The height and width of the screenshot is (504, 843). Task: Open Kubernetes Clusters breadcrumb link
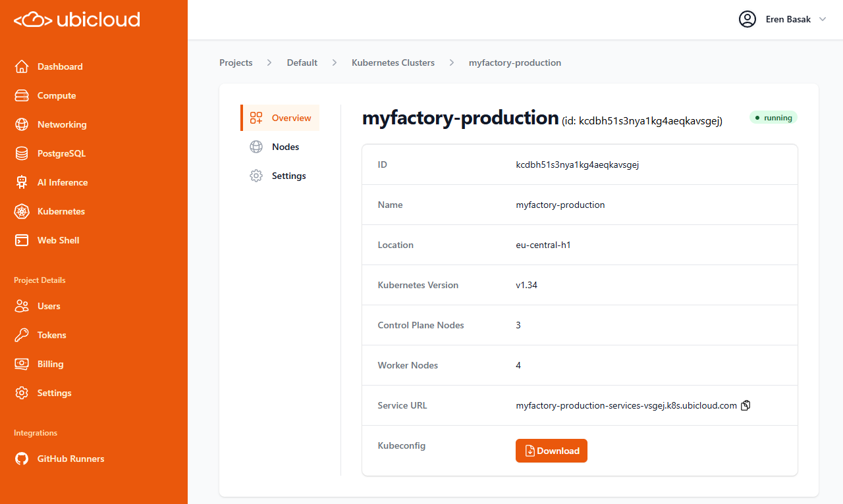click(393, 63)
